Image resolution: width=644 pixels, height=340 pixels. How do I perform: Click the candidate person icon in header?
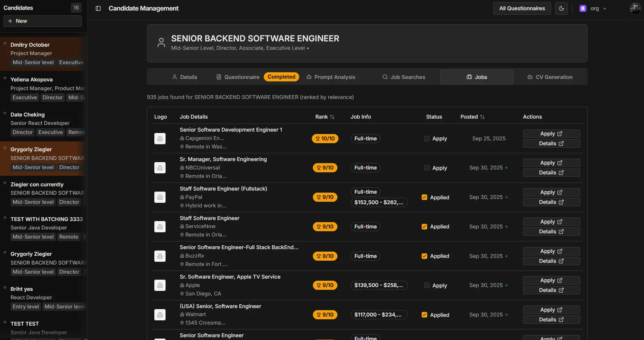pos(161,43)
